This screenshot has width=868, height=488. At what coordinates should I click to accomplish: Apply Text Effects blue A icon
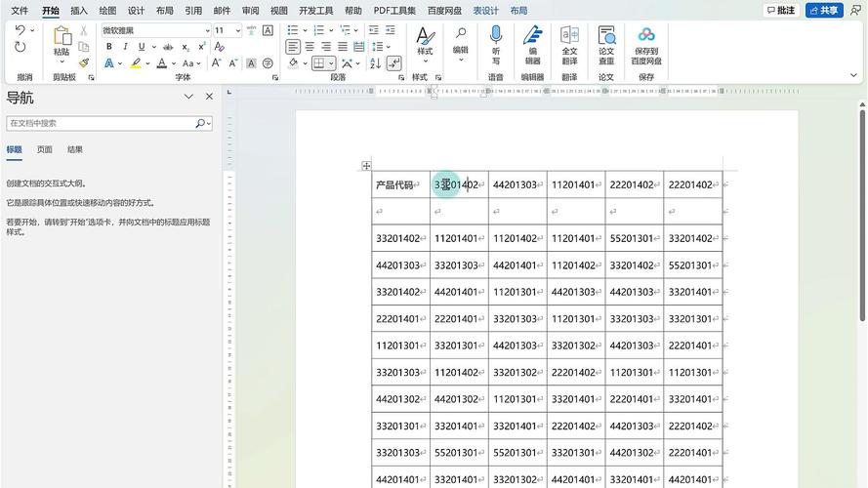point(109,63)
